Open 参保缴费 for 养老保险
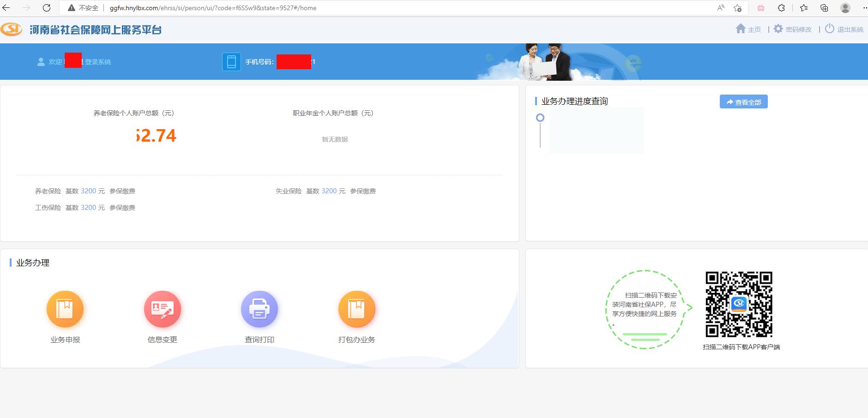868x418 pixels. point(122,191)
